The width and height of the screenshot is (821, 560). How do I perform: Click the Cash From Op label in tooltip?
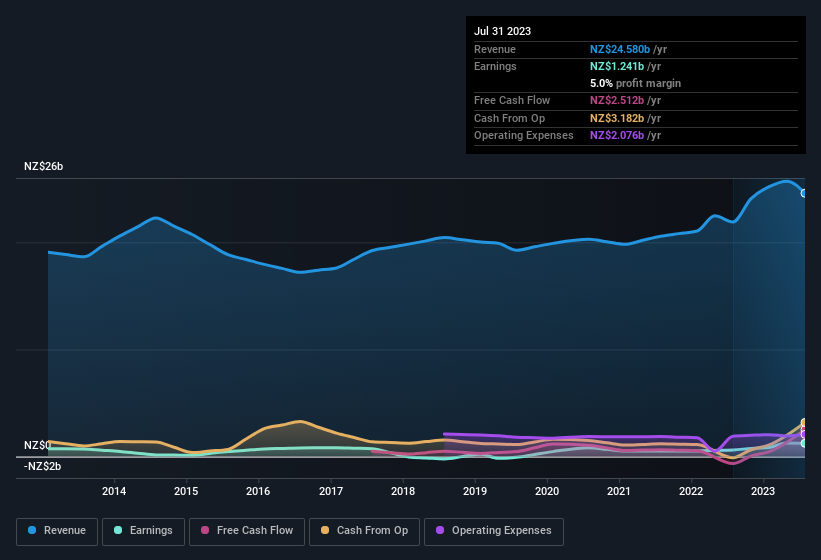coord(509,118)
